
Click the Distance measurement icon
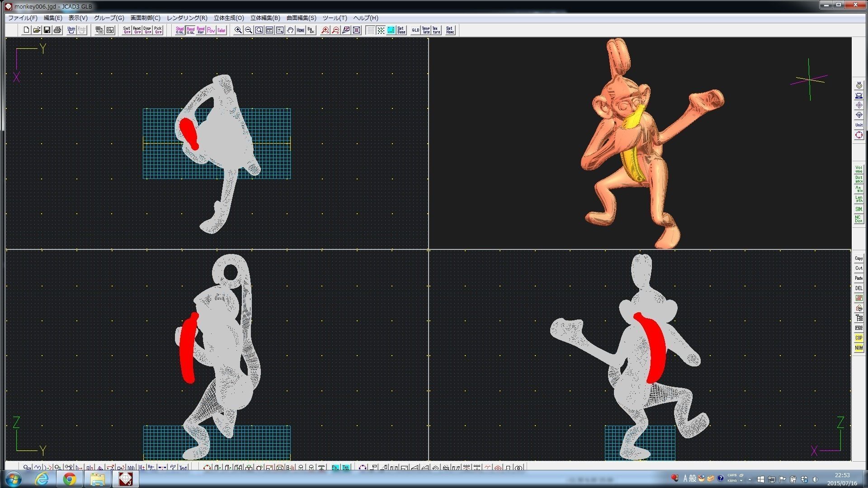tap(859, 179)
